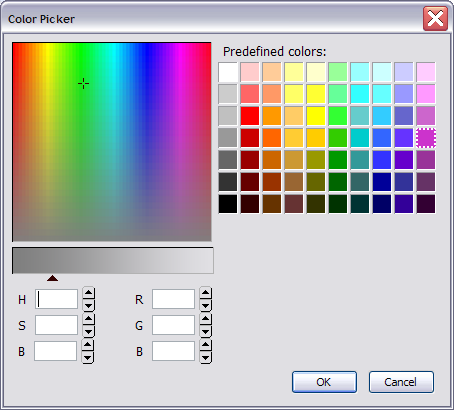This screenshot has width=454, height=410.
Task: Decrease the G green value with down arrow
Action: click(x=206, y=331)
